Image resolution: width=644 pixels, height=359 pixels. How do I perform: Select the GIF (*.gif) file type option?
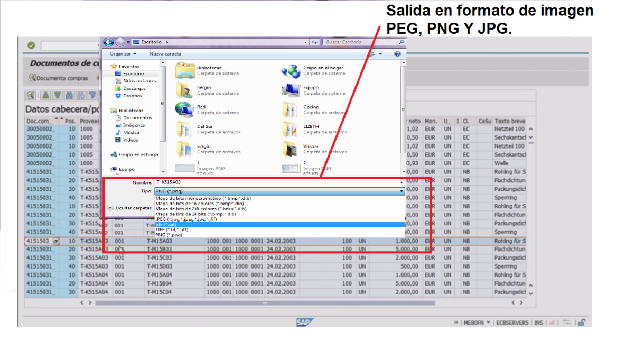tap(211, 225)
